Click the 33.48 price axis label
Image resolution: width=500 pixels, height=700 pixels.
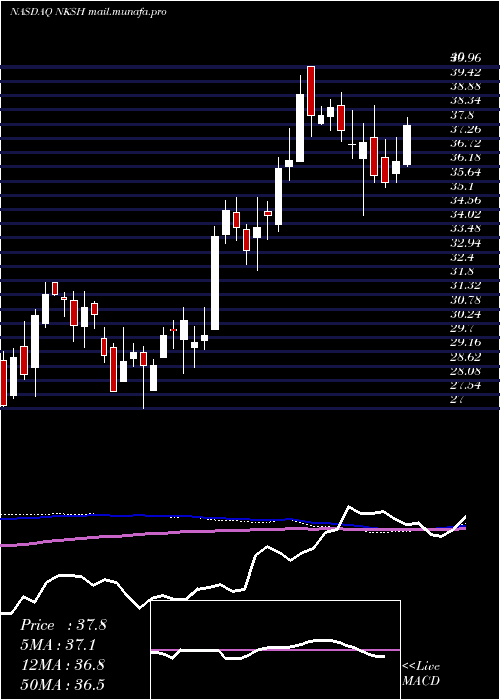tap(465, 229)
